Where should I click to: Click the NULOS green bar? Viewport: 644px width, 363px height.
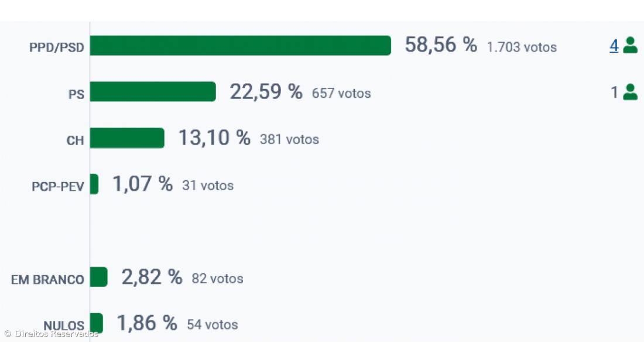tap(96, 323)
